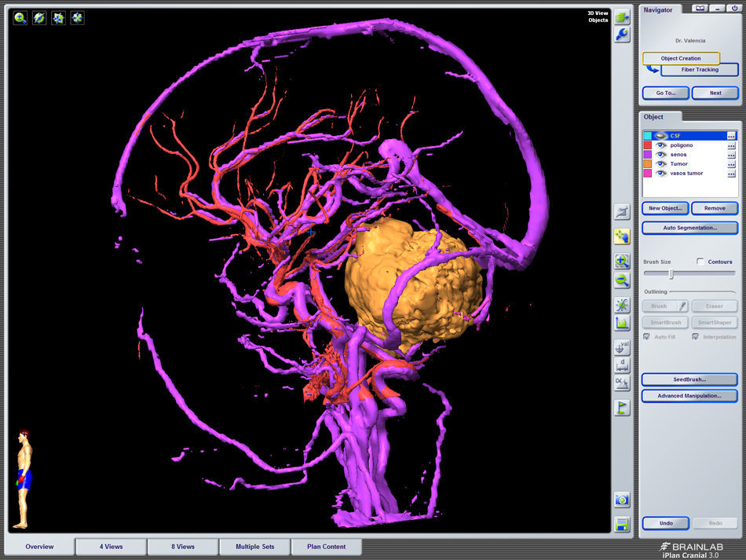Image resolution: width=746 pixels, height=560 pixels.
Task: Open the Plan Content tab
Action: tap(327, 547)
